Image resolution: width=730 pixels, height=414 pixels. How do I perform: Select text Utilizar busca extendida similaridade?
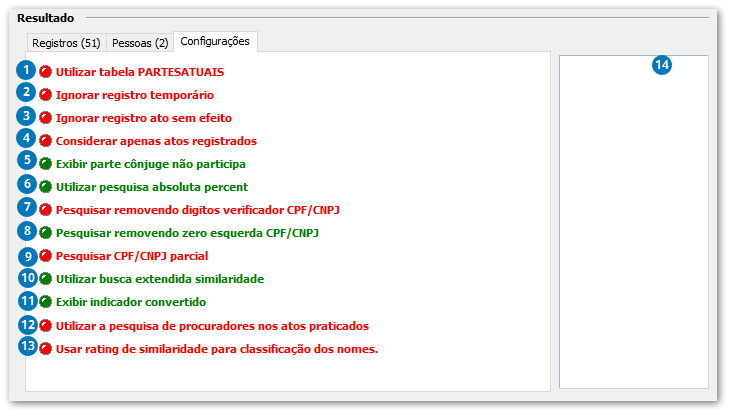click(160, 279)
